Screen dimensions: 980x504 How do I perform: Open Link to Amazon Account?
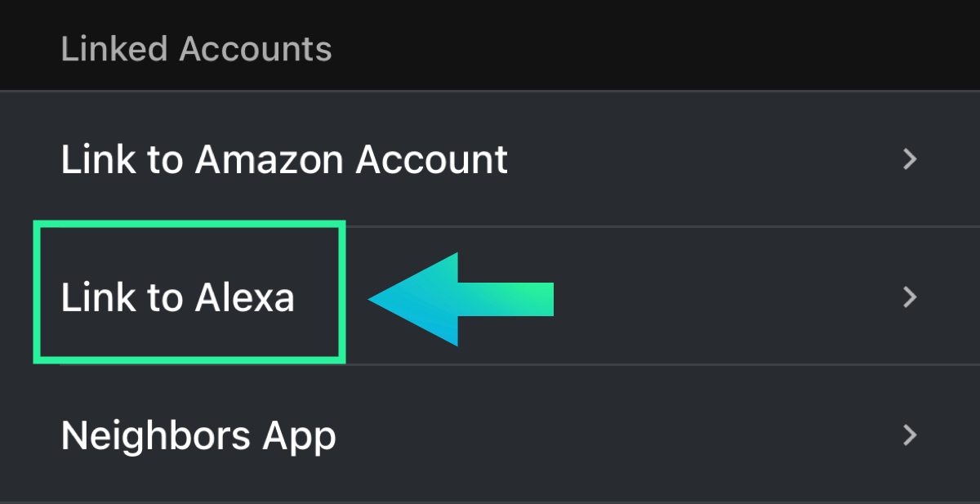click(284, 159)
